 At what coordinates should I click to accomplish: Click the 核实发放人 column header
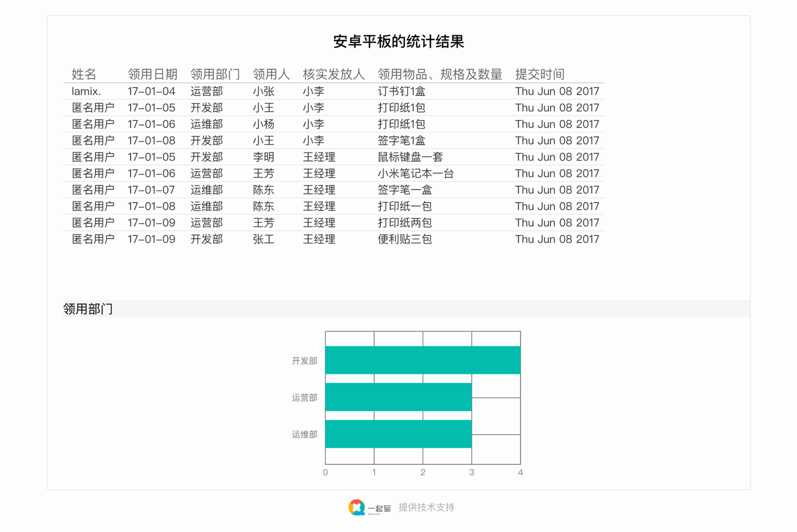[333, 74]
